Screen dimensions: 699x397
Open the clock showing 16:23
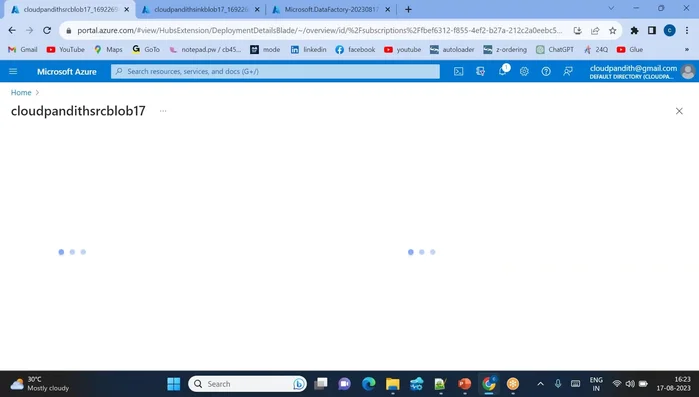click(x=674, y=384)
